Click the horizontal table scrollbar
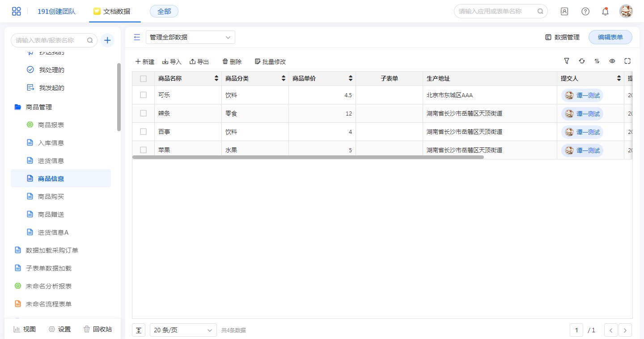The image size is (644, 339). click(x=308, y=157)
